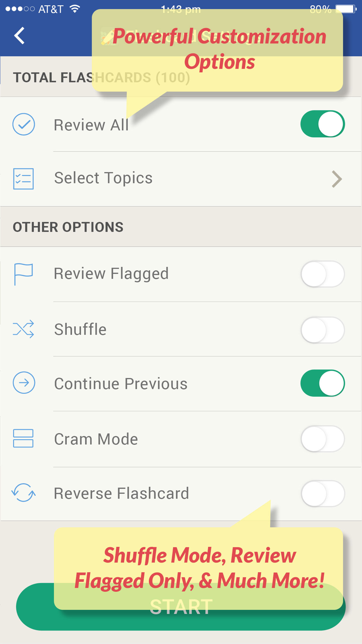Tap the Review All label
The image size is (362, 644).
[91, 125]
